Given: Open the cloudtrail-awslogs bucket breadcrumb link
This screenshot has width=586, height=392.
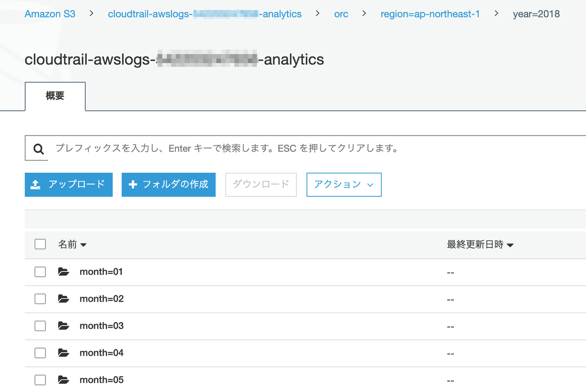Looking at the screenshot, I should tap(205, 14).
